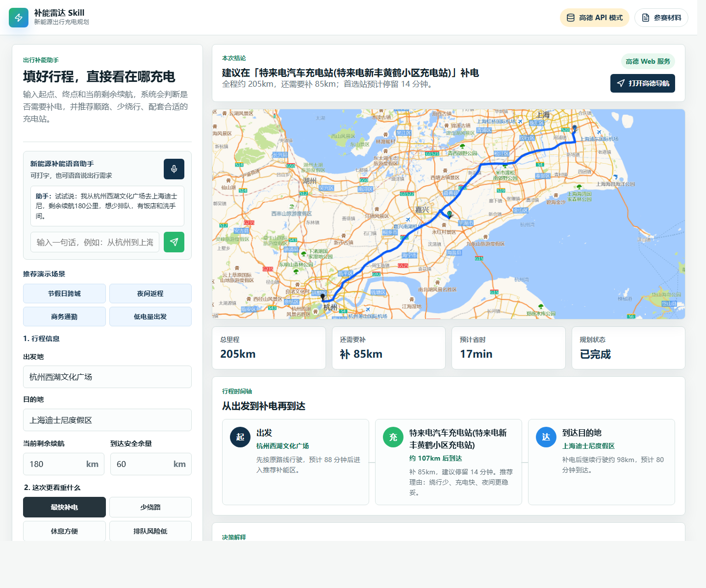The height and width of the screenshot is (588, 706).
Task: Click the voice assistant text input box
Action: tap(95, 242)
